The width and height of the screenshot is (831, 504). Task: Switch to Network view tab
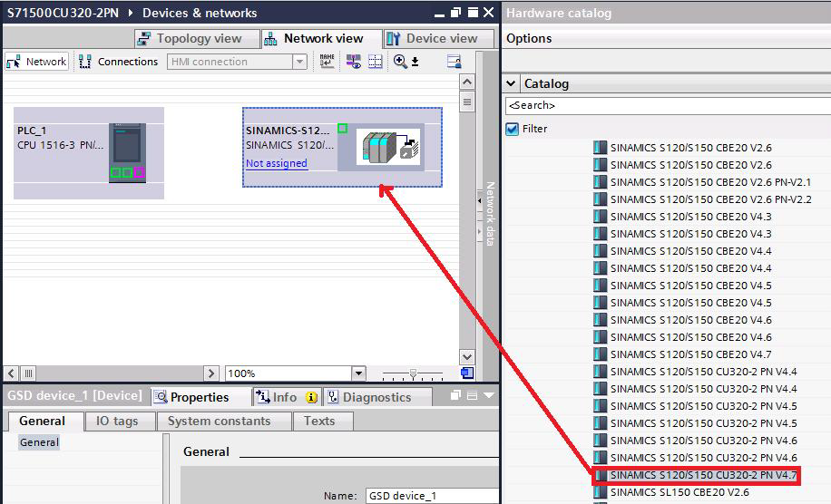[x=321, y=39]
